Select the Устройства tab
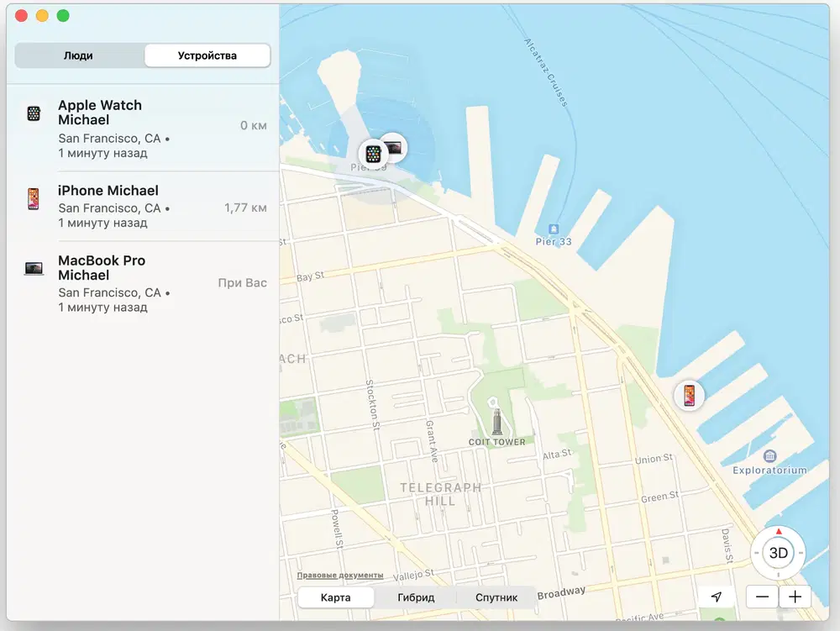Screen dimensions: 840x631 [207, 55]
